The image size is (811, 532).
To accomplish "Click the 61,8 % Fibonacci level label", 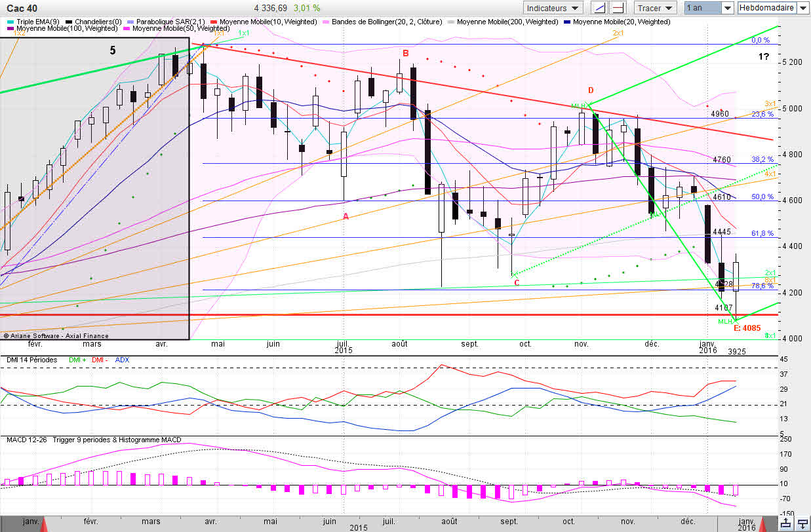I will point(762,233).
